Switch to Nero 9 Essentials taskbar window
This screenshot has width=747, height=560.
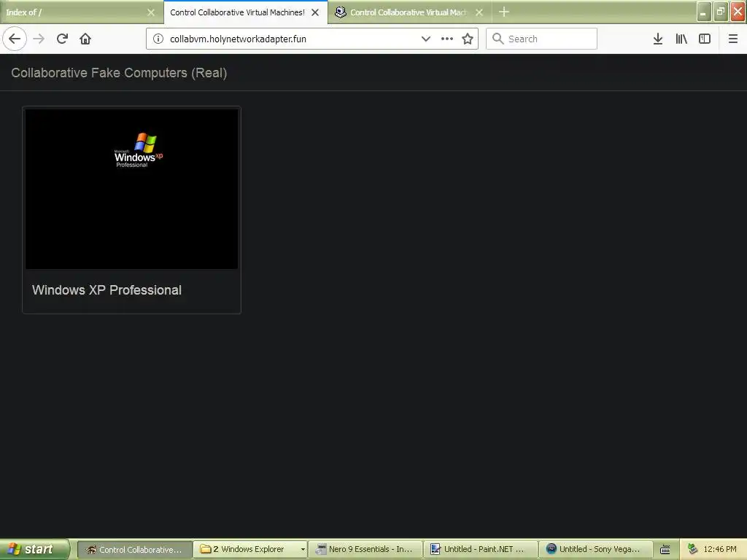pyautogui.click(x=366, y=549)
